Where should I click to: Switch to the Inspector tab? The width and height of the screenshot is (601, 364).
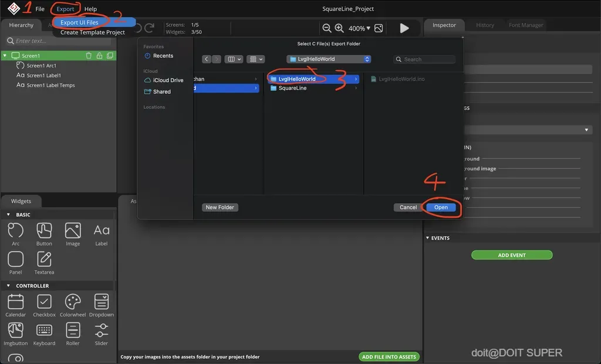(x=444, y=25)
